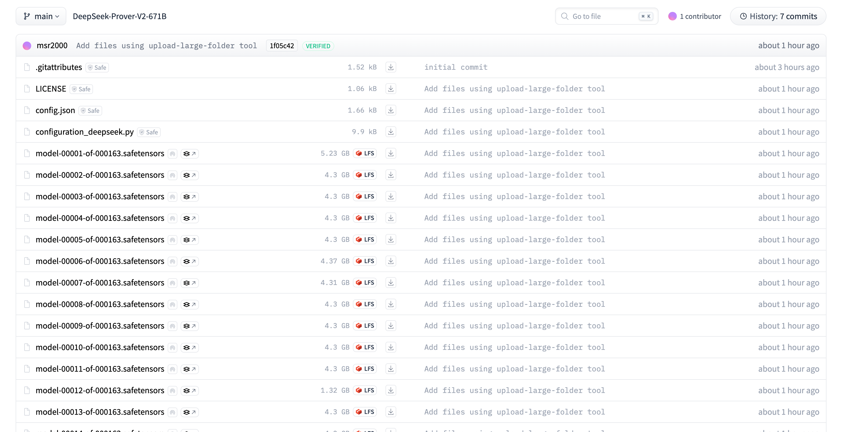Download the .gitattributes file

(x=391, y=67)
